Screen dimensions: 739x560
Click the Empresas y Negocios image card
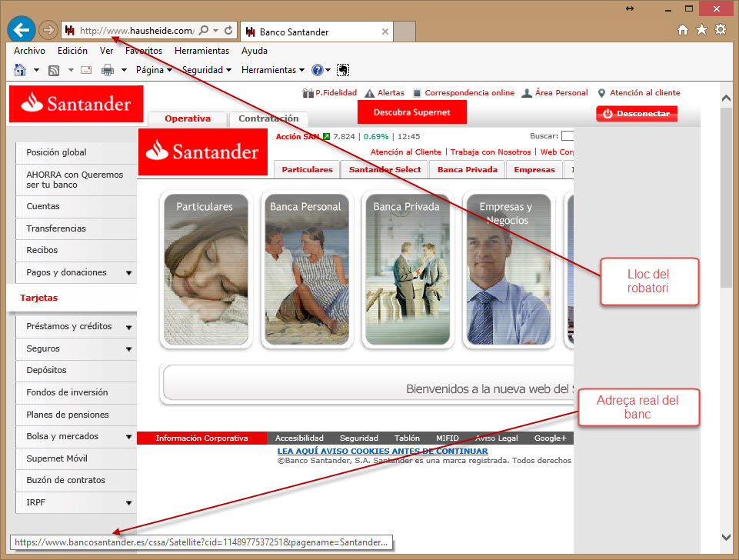pyautogui.click(x=508, y=269)
